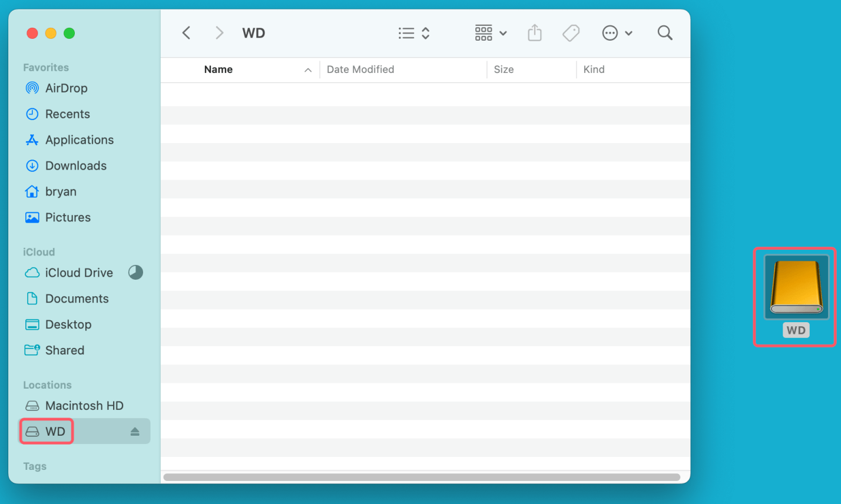Open the Shared folder in iCloud section
The image size is (841, 504).
click(x=64, y=350)
